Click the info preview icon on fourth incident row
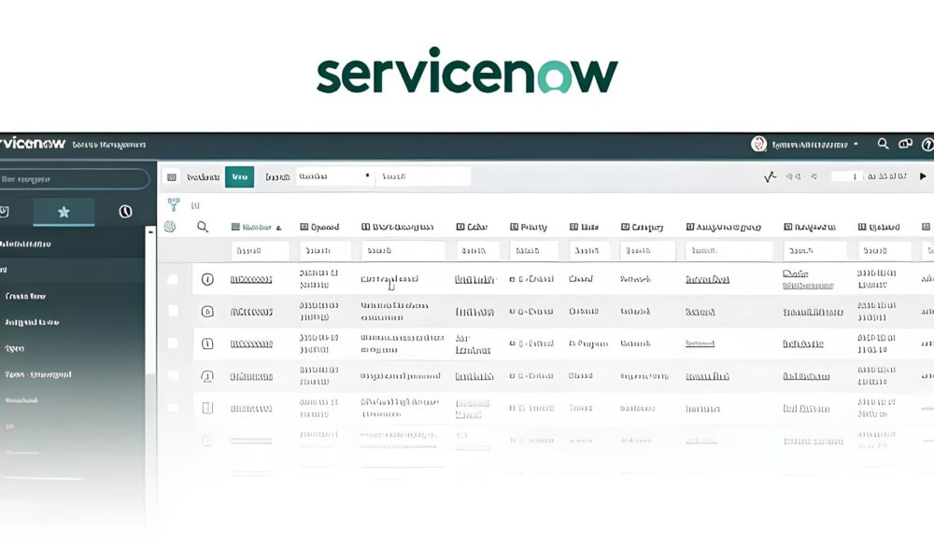This screenshot has width=934, height=560. (207, 376)
